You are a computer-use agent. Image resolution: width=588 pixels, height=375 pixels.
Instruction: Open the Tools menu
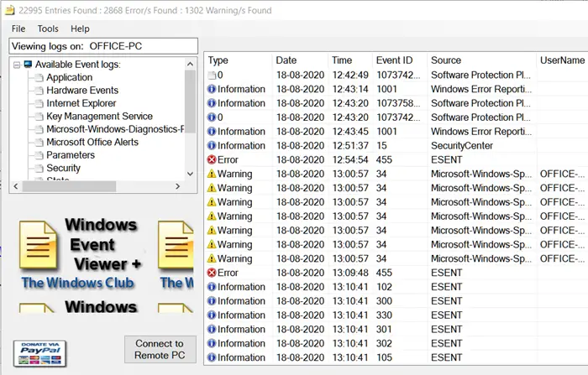[x=48, y=29]
